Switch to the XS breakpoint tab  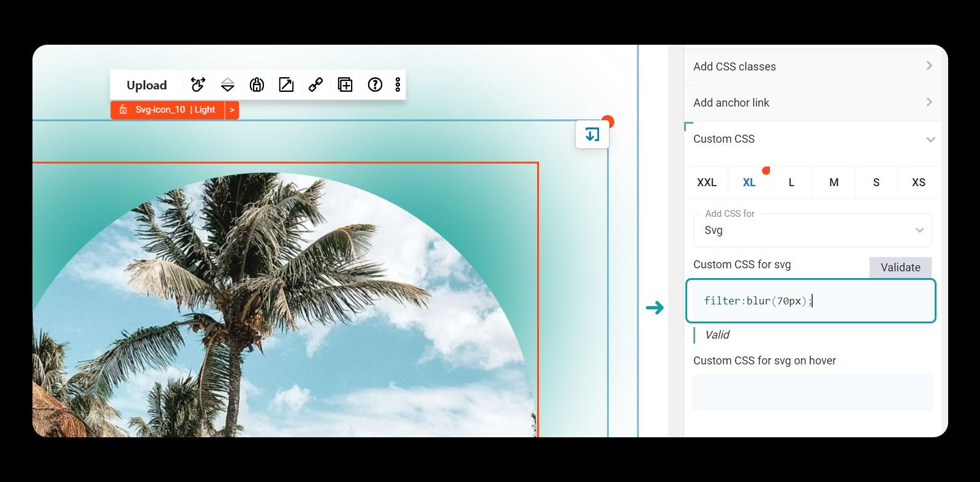(x=918, y=183)
